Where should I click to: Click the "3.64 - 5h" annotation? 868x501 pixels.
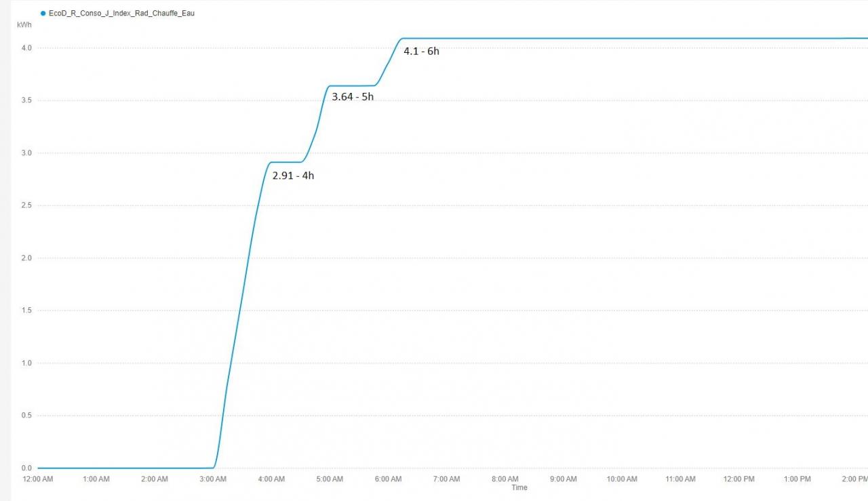pos(353,97)
